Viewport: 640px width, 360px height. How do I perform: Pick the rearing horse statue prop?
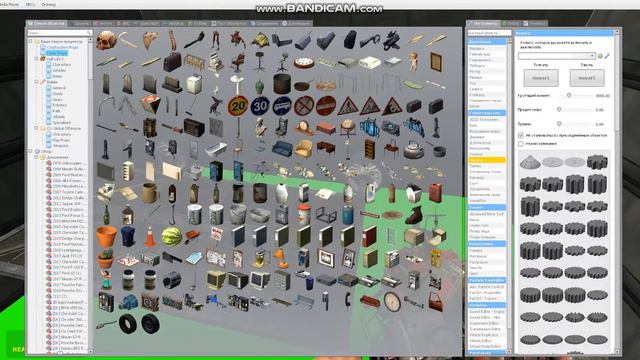tap(216, 105)
